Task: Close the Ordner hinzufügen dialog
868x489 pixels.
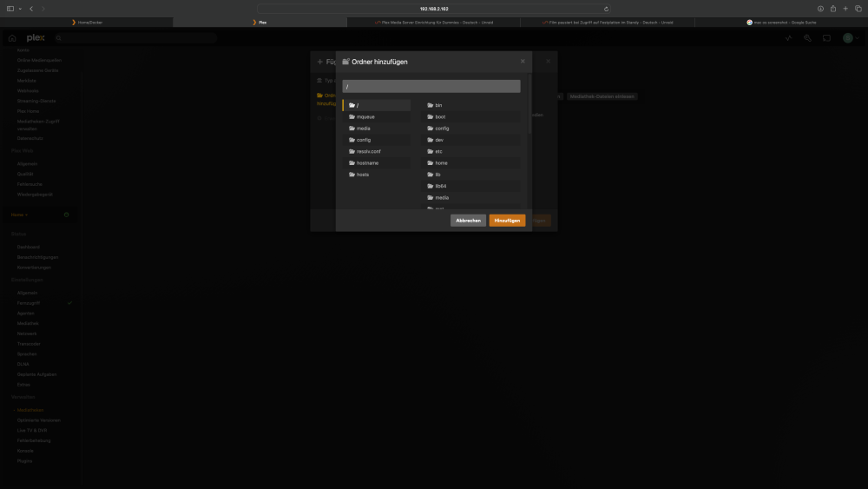Action: pos(523,62)
